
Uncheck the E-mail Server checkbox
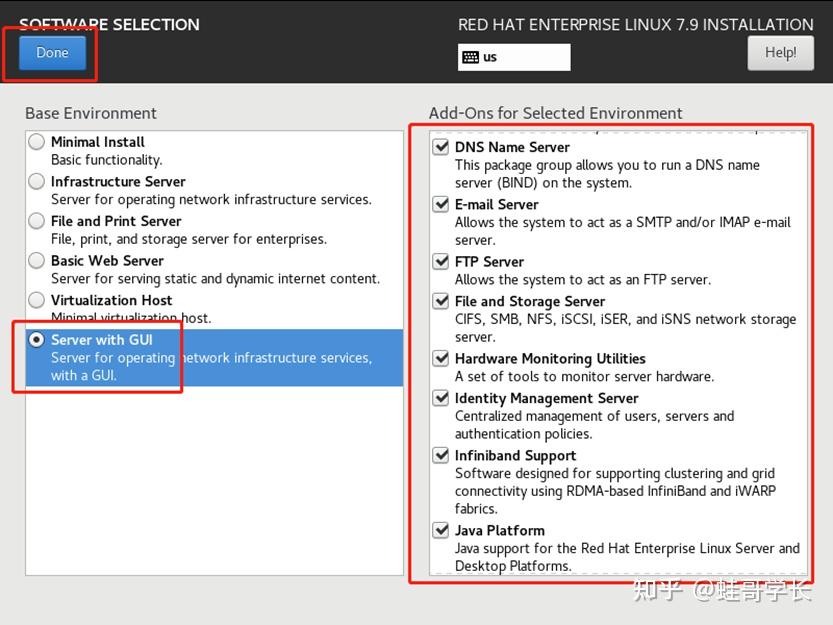441,204
